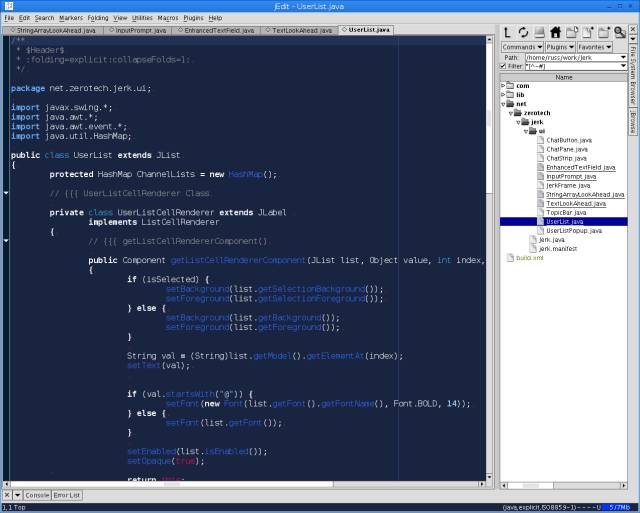This screenshot has width=640, height=513.
Task: Select JerkFrame.java in file tree
Action: pyautogui.click(x=568, y=185)
